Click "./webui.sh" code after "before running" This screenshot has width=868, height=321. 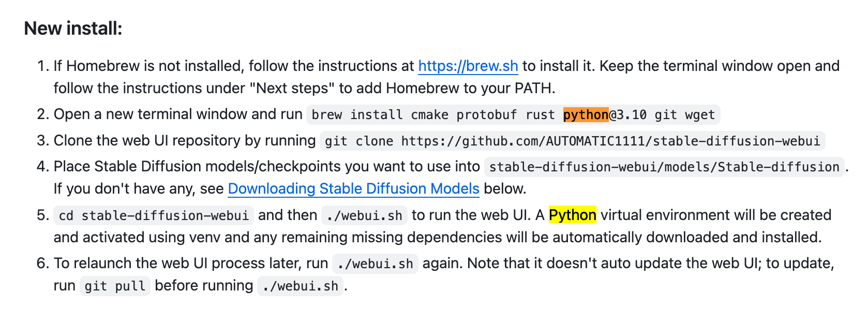coord(300,286)
